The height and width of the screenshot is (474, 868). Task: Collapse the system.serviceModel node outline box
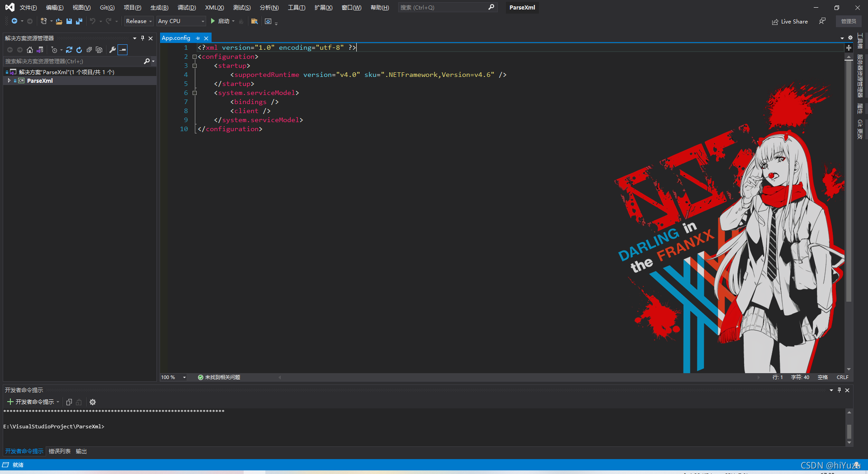tap(194, 93)
